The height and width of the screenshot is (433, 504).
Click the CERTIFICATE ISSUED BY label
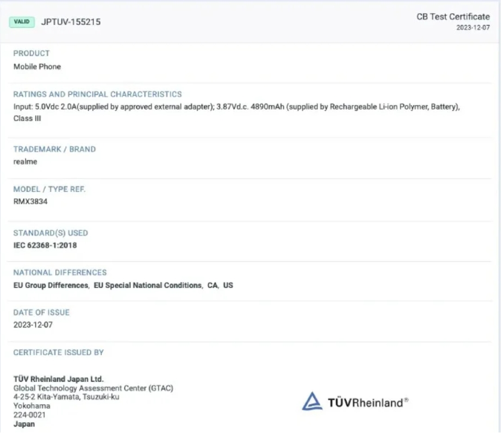(x=58, y=353)
